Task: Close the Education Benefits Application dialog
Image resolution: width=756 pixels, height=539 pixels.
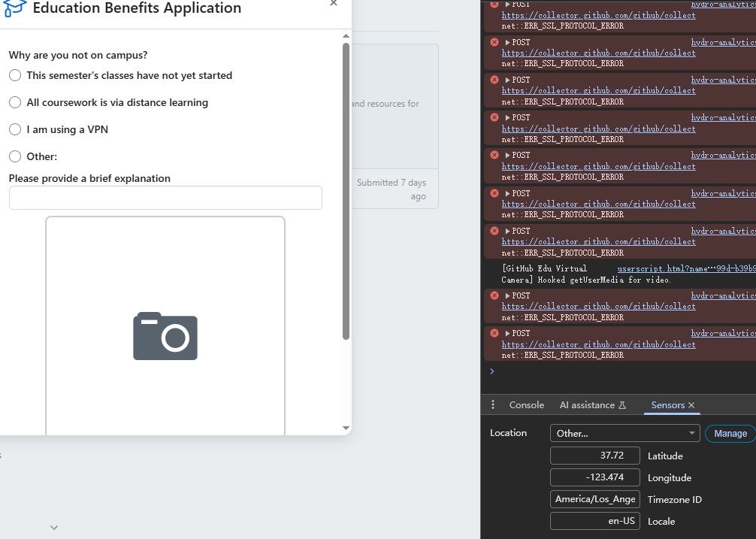Action: pyautogui.click(x=334, y=3)
